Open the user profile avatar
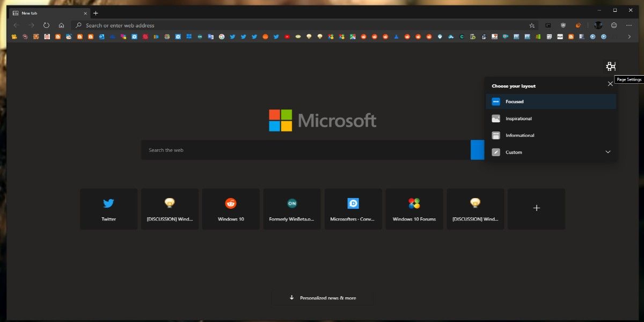 click(598, 25)
